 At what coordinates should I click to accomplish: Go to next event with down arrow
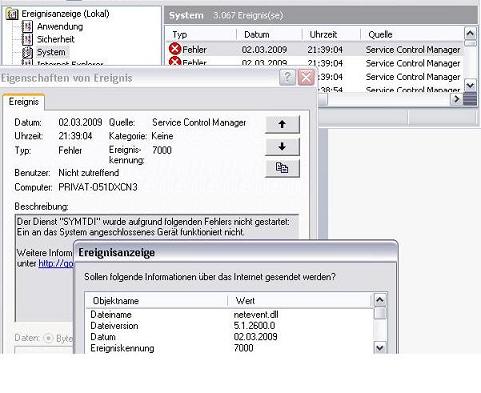pyautogui.click(x=282, y=146)
